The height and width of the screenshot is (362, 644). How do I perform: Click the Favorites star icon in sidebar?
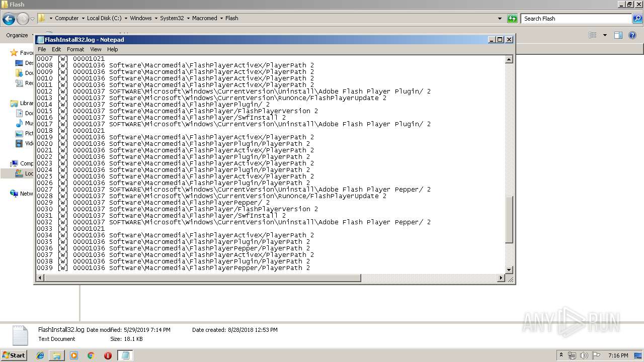point(14,53)
